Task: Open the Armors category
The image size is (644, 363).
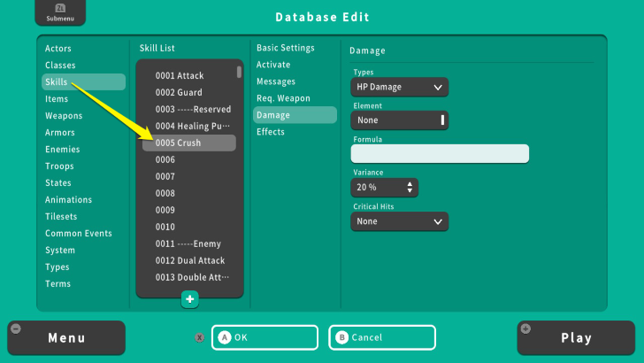Action: pos(60,133)
